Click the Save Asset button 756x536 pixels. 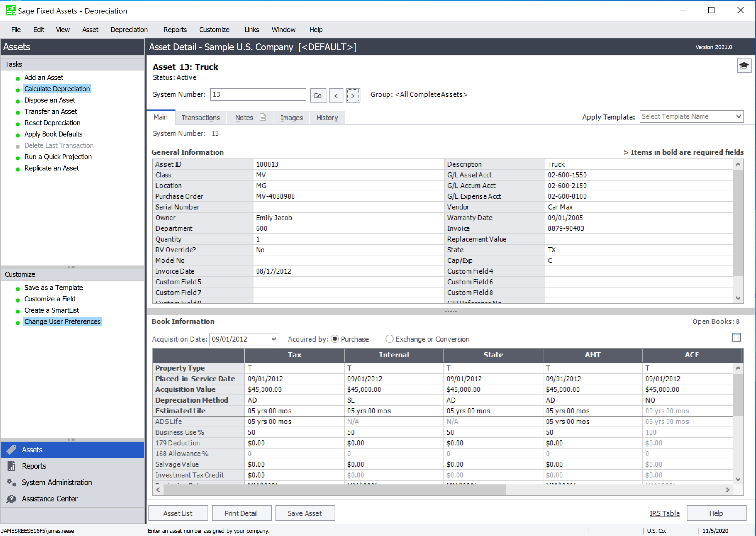[305, 513]
